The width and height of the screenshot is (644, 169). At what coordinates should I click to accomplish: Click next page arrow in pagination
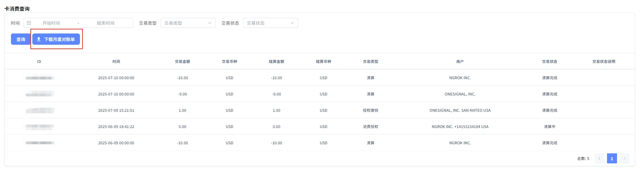624,158
